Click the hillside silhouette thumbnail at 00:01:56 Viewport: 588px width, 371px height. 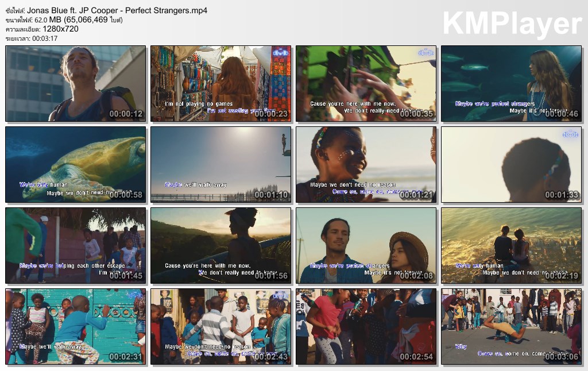[x=221, y=245]
